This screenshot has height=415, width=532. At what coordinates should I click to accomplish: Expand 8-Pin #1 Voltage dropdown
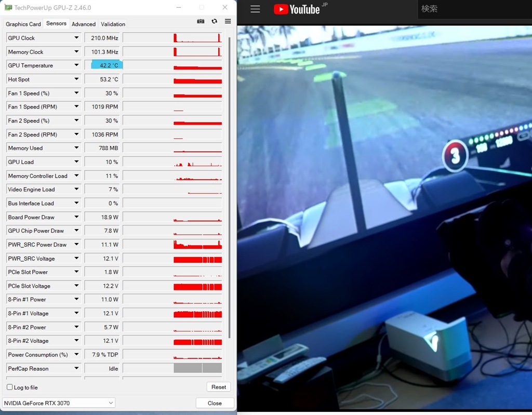(x=76, y=313)
